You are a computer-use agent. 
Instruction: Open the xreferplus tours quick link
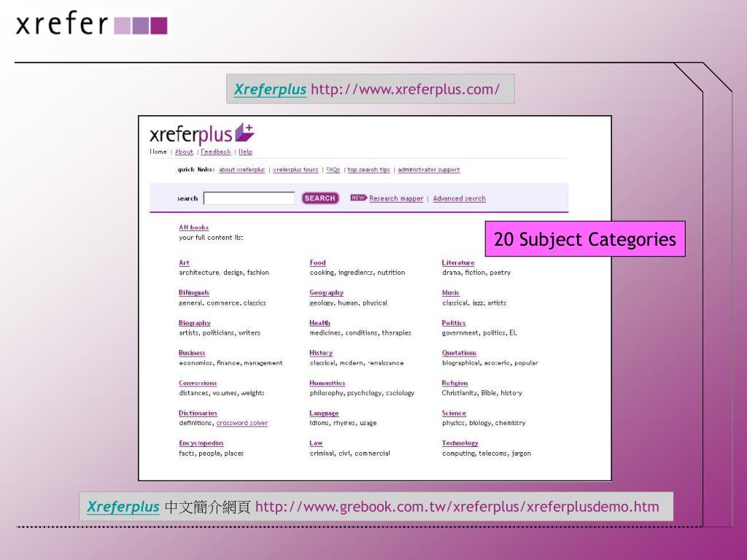tap(295, 169)
